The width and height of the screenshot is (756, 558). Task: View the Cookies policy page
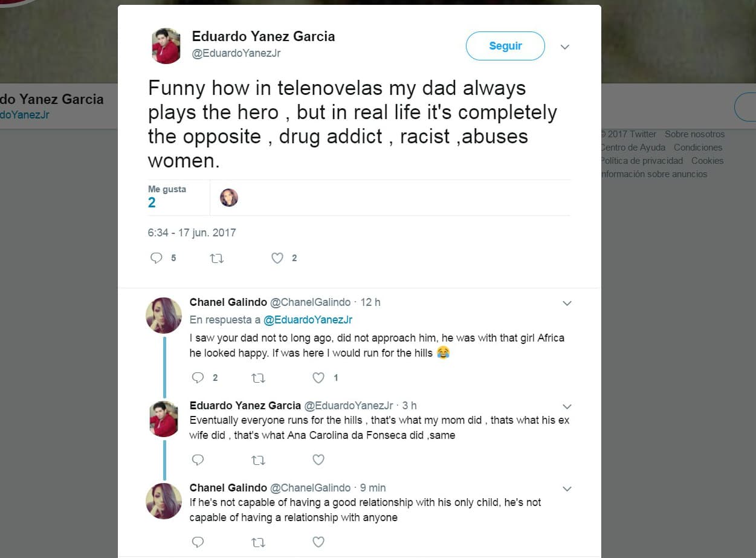(x=707, y=161)
